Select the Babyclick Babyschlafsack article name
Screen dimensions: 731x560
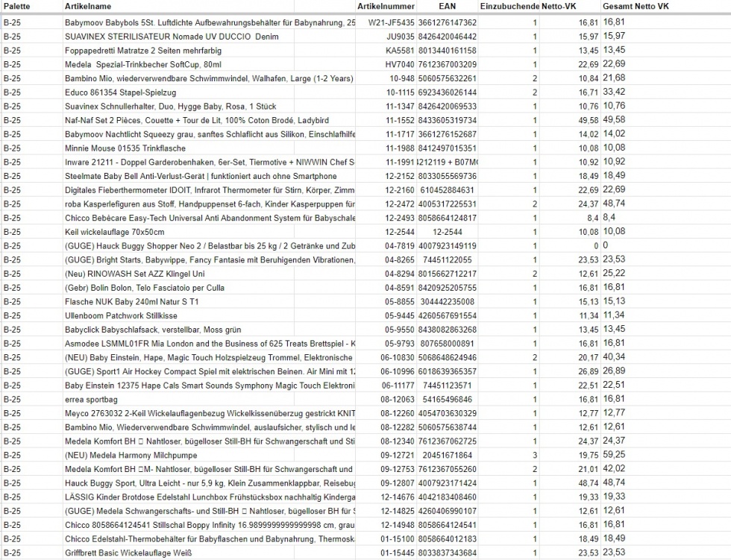tap(153, 330)
